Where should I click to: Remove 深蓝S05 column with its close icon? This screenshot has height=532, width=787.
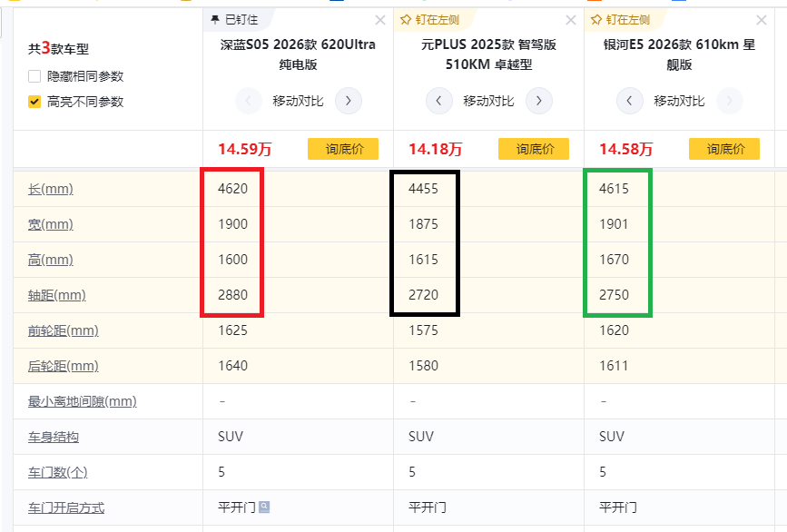[x=380, y=20]
